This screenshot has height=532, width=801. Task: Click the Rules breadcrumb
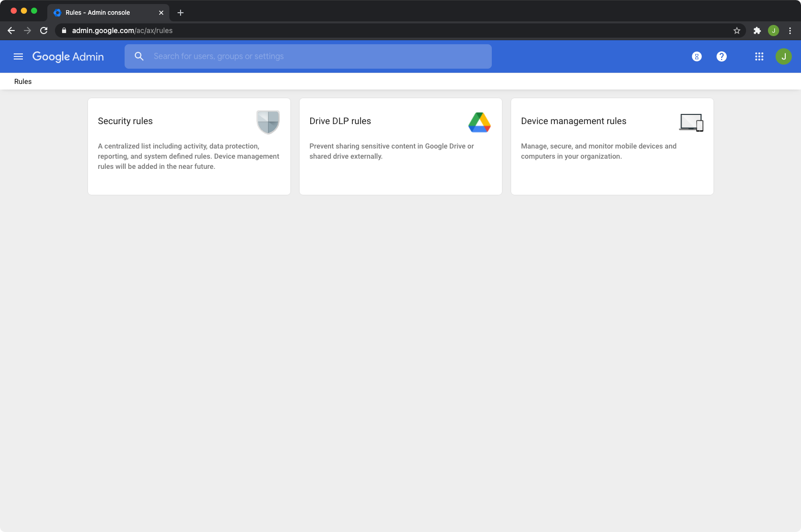pos(23,81)
